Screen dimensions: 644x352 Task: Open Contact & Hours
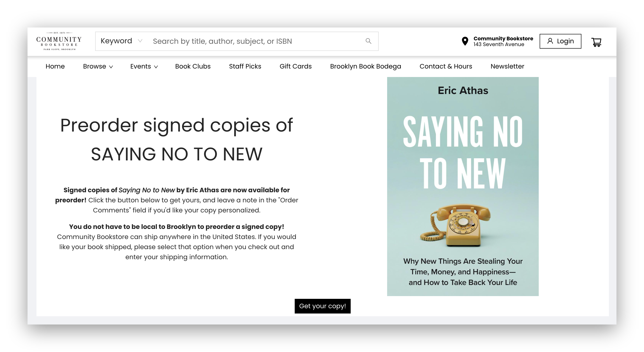[x=446, y=66]
